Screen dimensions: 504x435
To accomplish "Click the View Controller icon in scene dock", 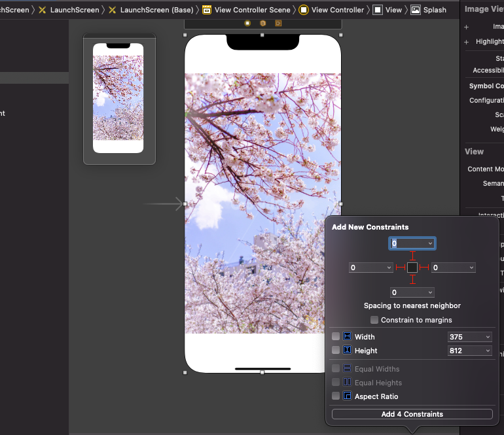I will coord(247,23).
